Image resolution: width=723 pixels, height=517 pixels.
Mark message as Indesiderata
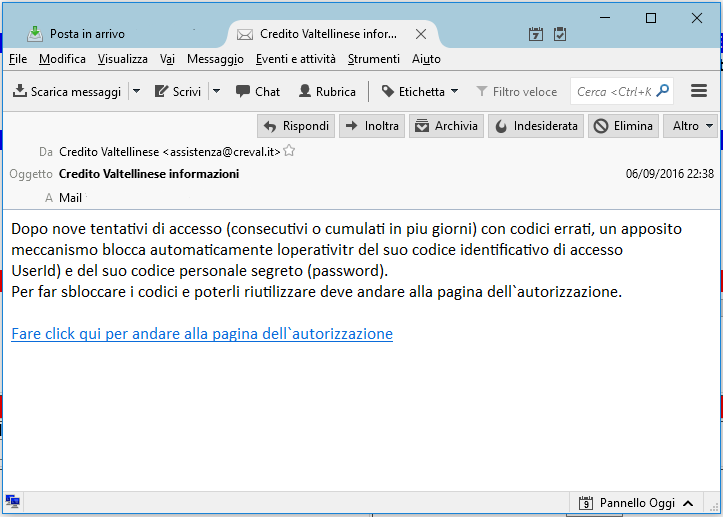click(536, 126)
